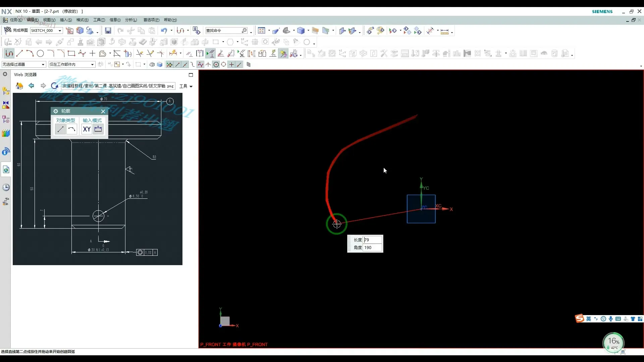This screenshot has width=644, height=362.
Task: Open the 仅在工作部件内 scope dropdown
Action: click(x=92, y=65)
